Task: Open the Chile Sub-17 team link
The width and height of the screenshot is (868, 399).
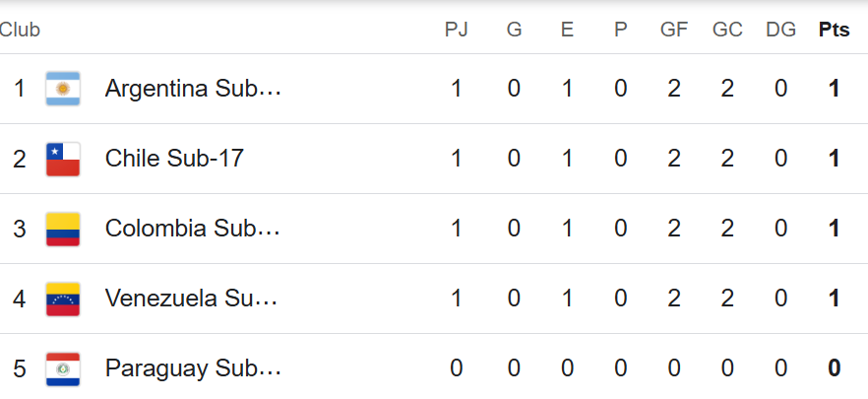Action: click(x=174, y=159)
